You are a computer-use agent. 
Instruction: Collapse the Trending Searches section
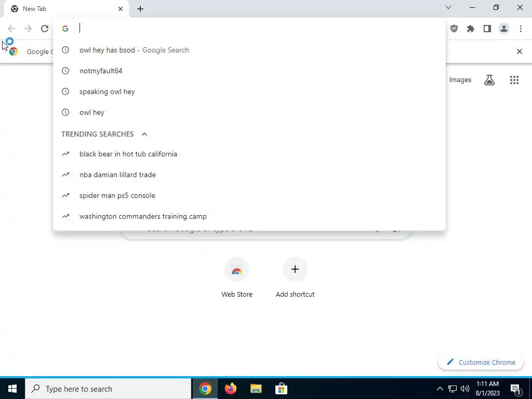144,134
